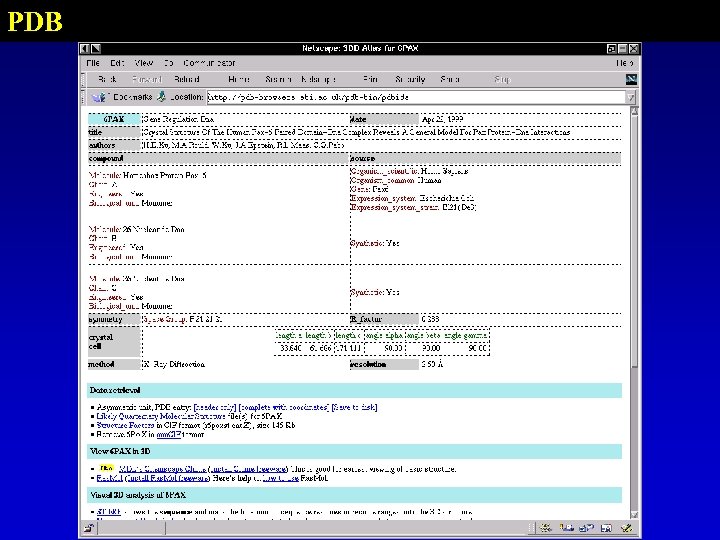The image size is (720, 540).
Task: Open [complete with coordinates] link
Action: [x=284, y=407]
